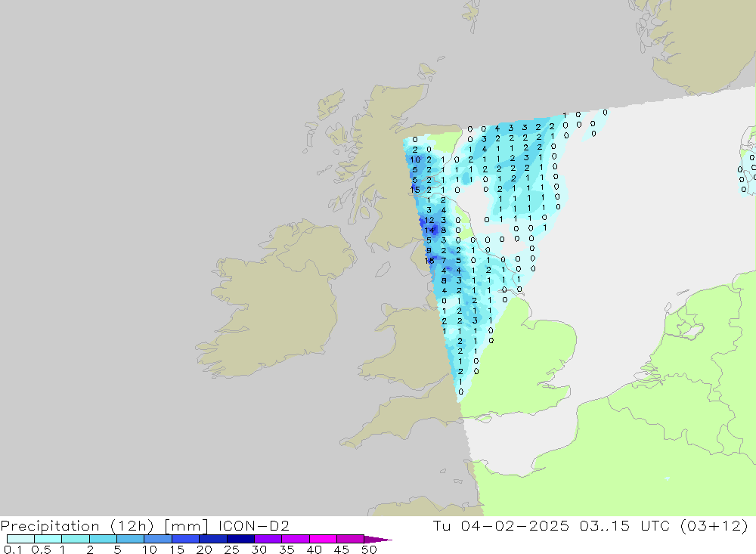Click the '14' precipitation value on map
Screen dimensions: 756x554
(x=429, y=231)
